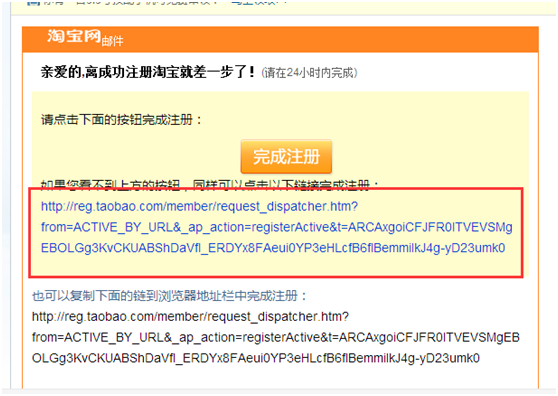Click the 淘宝网 logo in orange header

click(74, 36)
